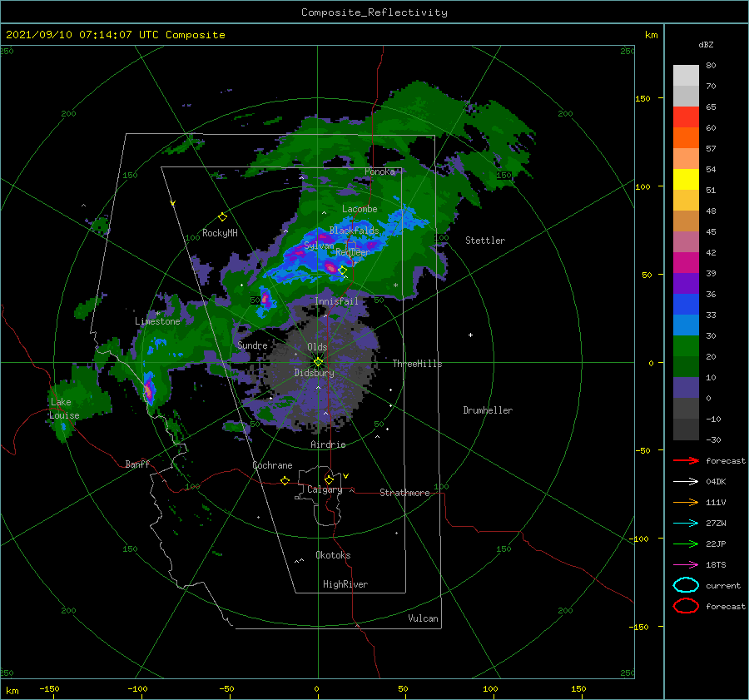Pick the light blue 30-33 dBZ swatch
Image resolution: width=749 pixels, height=700 pixels.
tap(686, 325)
